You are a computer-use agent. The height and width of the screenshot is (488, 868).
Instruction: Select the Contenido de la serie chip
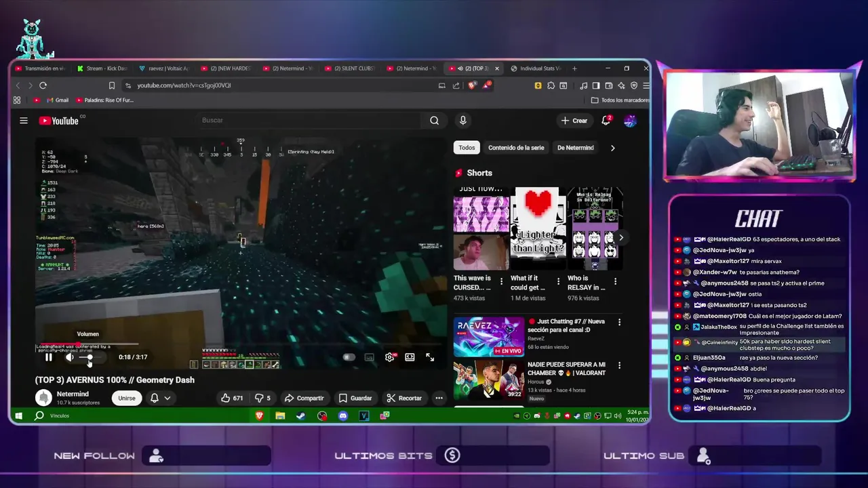(516, 147)
